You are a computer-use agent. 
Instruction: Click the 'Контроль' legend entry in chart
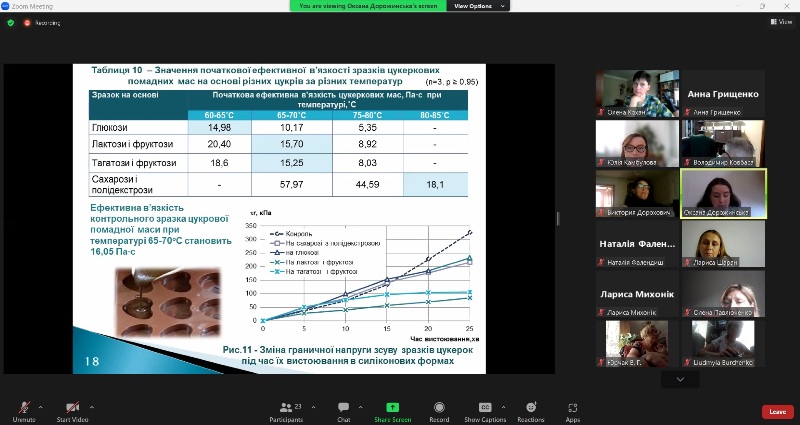299,234
